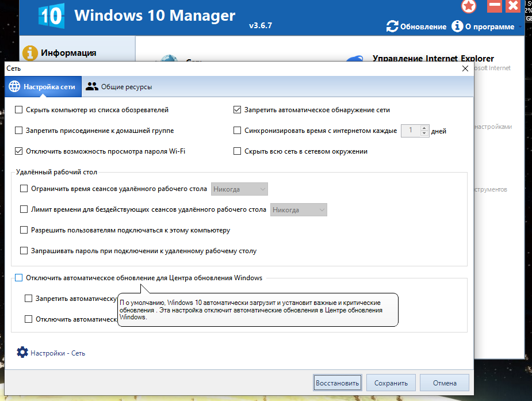Screen dimensions: 532x401
Task: Uncheck Отключить возможность просмотра пароля Wi-Fi
Action: click(20, 151)
